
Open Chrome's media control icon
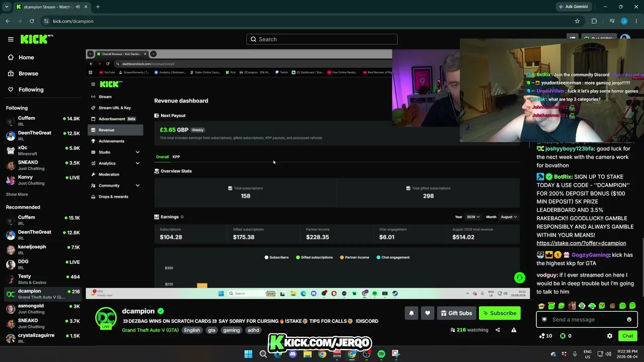point(612,21)
